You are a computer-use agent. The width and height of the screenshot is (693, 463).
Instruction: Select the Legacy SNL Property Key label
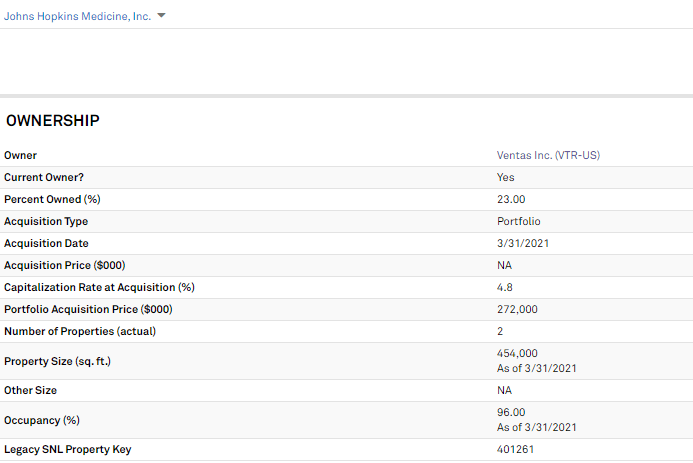tap(68, 449)
